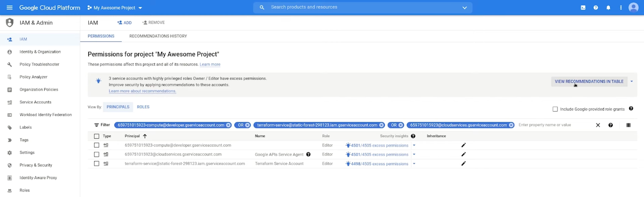This screenshot has width=644, height=197.
Task: Open Cloud Shell terminal icon
Action: (x=583, y=8)
